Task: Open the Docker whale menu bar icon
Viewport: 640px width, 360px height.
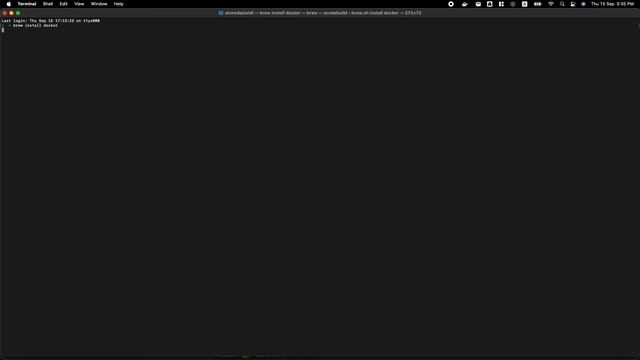Action: coord(464,4)
